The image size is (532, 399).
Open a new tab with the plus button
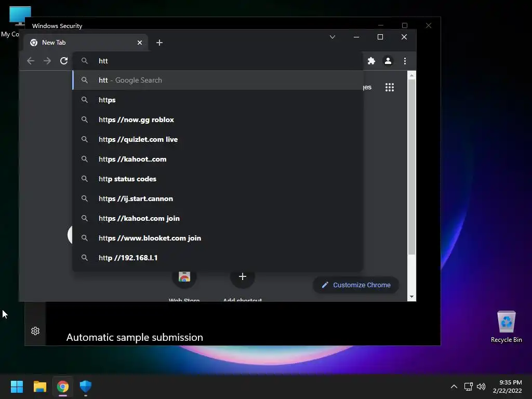pyautogui.click(x=159, y=43)
